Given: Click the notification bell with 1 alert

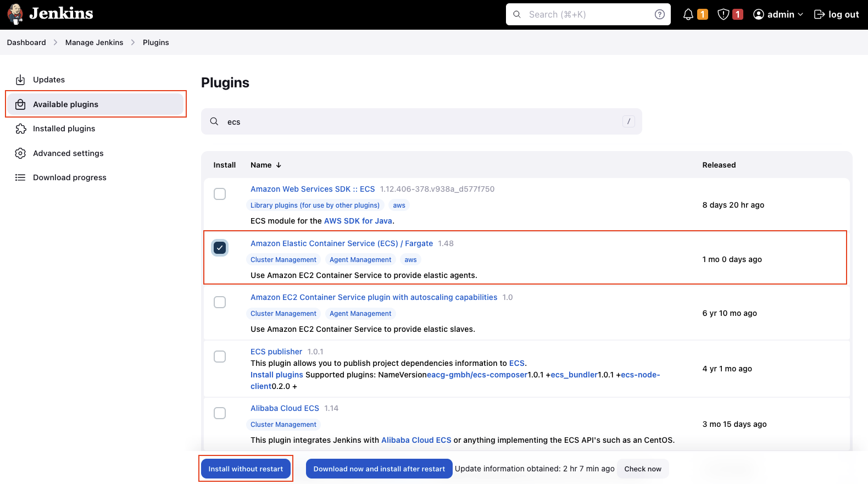Looking at the screenshot, I should [688, 14].
